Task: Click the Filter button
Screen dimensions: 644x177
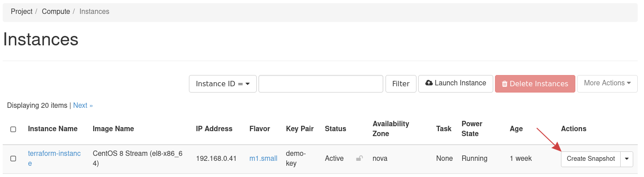Action: pos(401,84)
